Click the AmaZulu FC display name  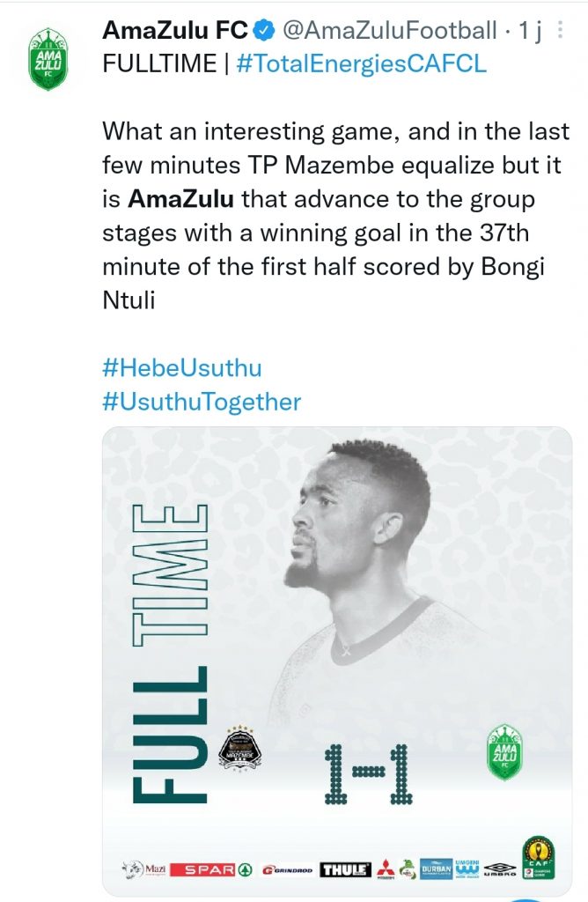[x=175, y=33]
